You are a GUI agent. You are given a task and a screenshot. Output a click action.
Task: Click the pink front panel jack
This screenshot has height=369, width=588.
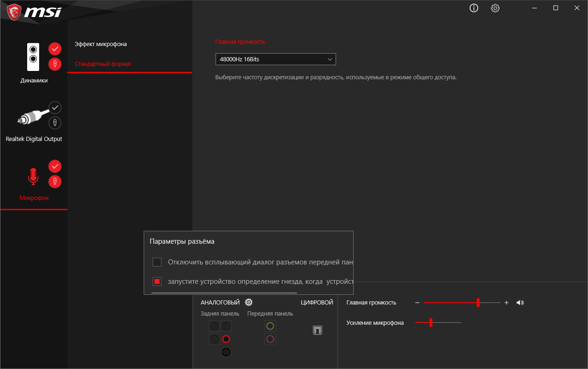pos(270,340)
